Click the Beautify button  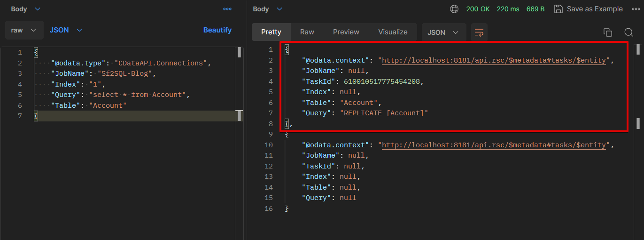click(x=217, y=30)
